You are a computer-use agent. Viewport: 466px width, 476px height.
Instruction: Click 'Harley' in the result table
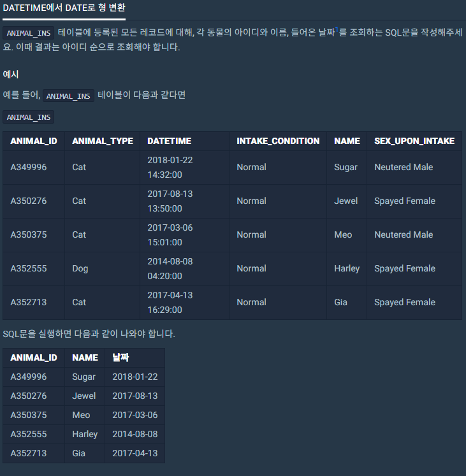(x=85, y=435)
